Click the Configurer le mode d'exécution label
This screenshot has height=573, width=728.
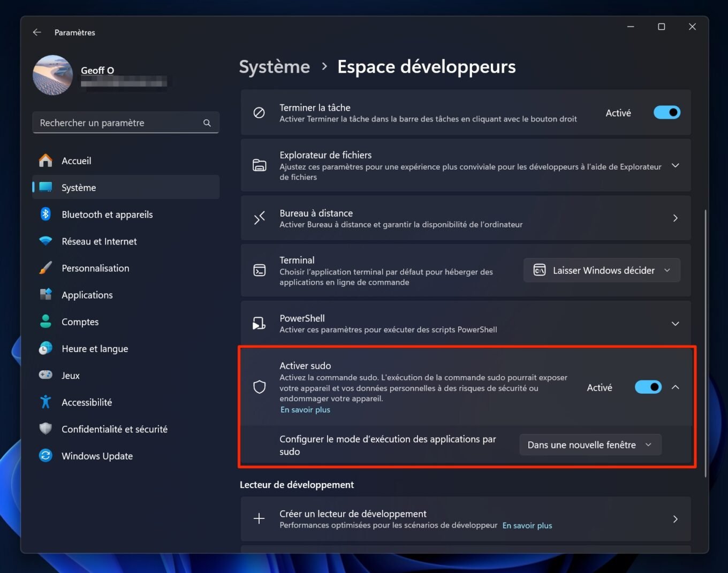(388, 445)
